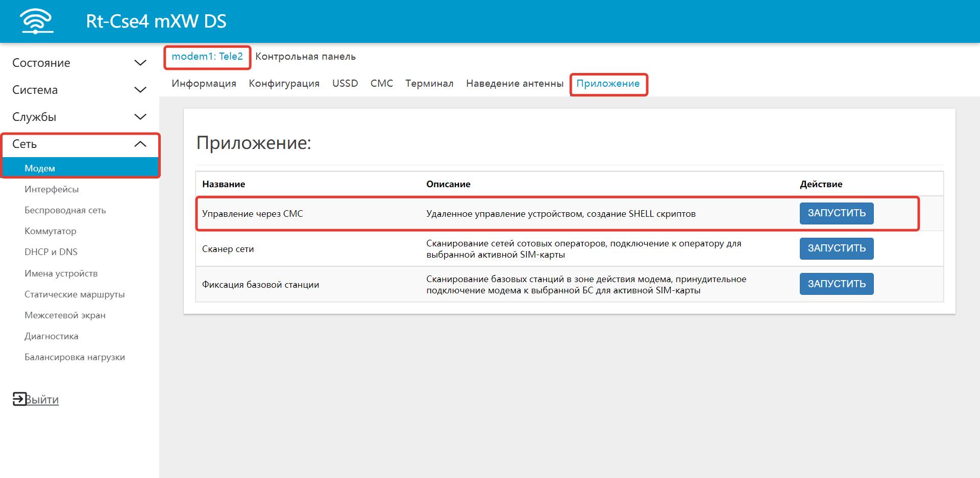Click the Rt-Cse4 mXW DS title
This screenshot has height=478, width=980.
tap(156, 21)
